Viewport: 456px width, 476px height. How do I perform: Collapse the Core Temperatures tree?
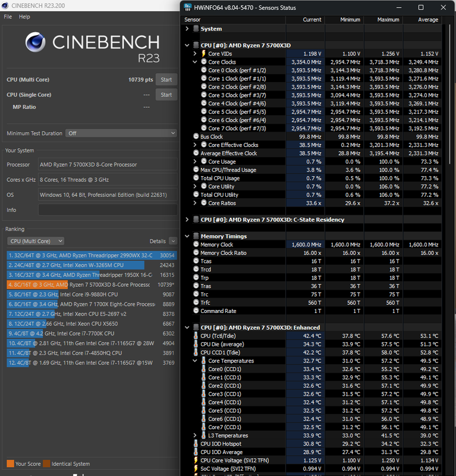point(195,361)
